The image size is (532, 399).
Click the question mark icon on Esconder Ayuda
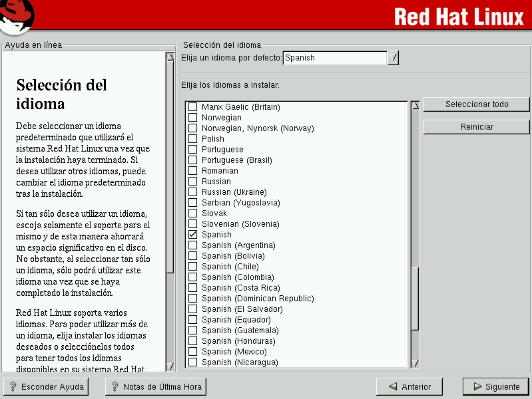coord(12,386)
